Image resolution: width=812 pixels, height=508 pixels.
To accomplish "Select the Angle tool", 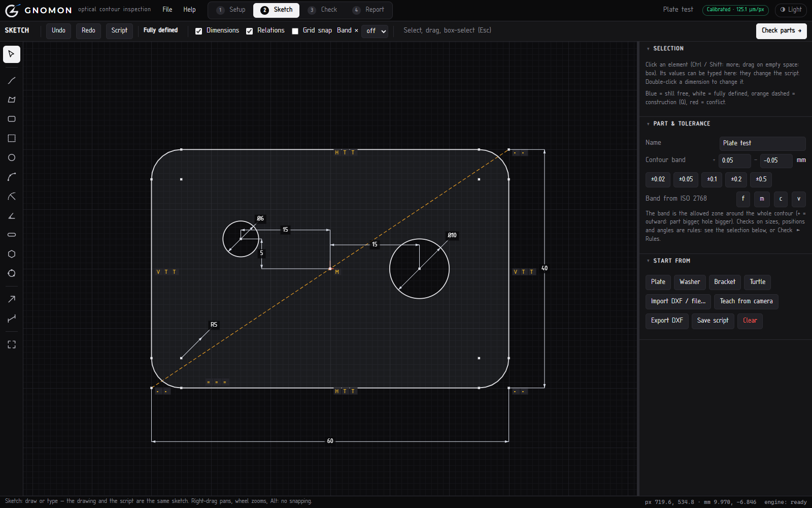I will [12, 215].
